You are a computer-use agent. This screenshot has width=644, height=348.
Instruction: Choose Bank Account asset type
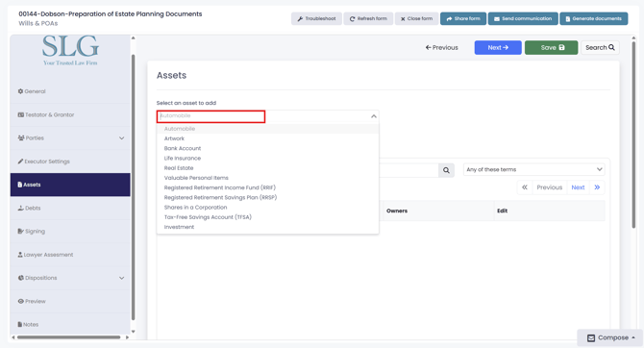[x=268, y=148]
